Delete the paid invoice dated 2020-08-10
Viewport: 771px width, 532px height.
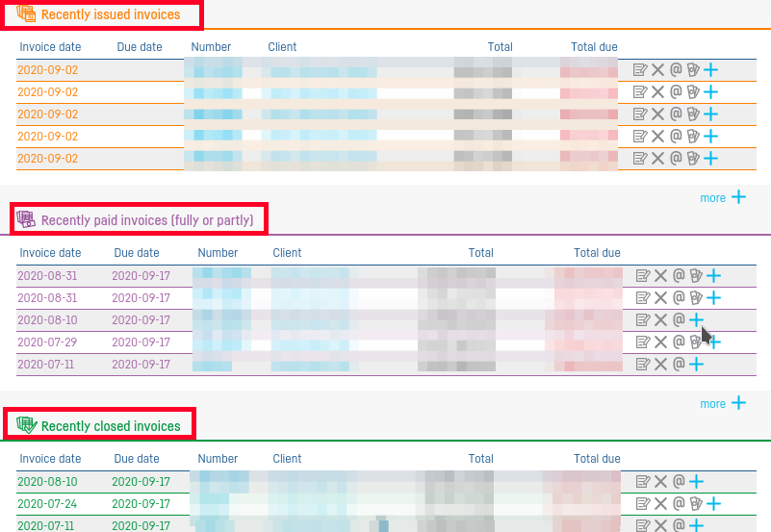[661, 320]
